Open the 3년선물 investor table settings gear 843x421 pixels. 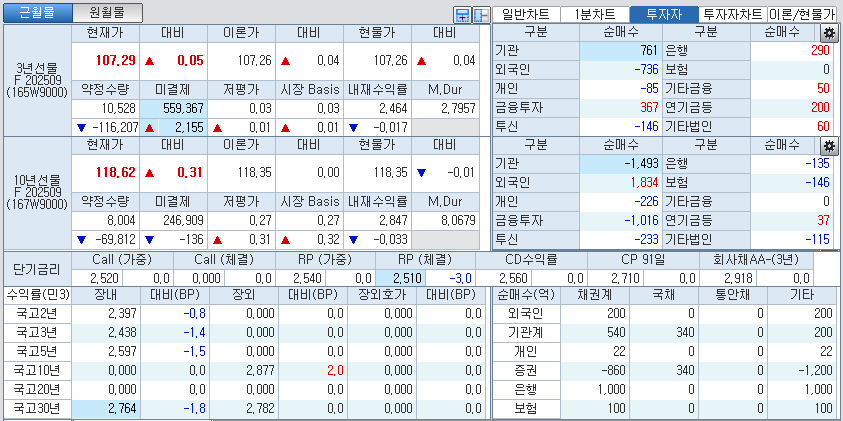coord(830,33)
